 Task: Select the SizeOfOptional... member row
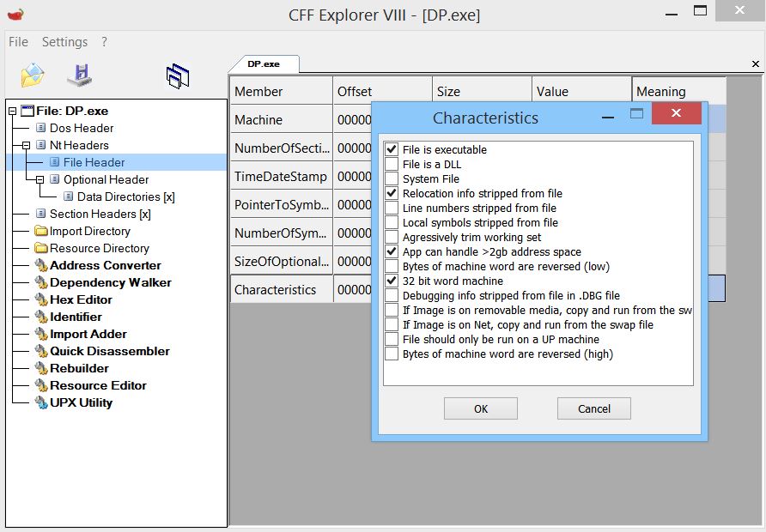click(x=282, y=261)
